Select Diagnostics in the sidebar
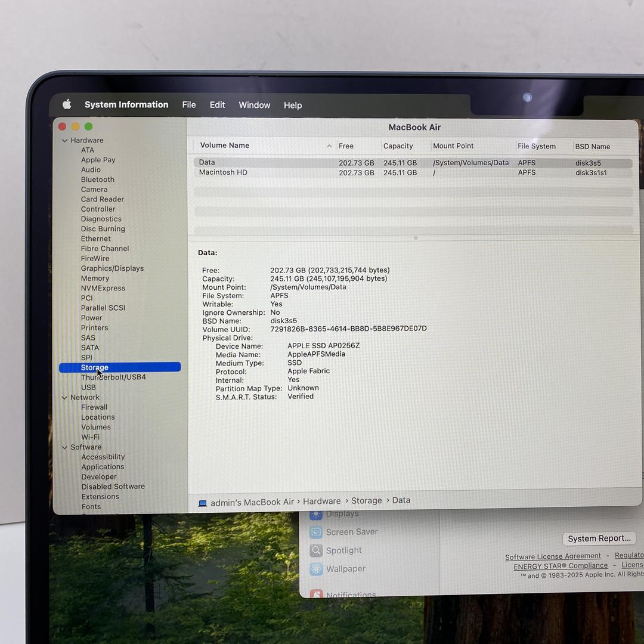The image size is (644, 644). click(101, 219)
